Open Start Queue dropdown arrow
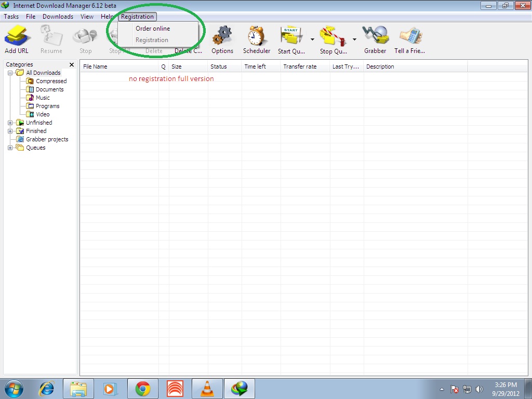 click(312, 39)
